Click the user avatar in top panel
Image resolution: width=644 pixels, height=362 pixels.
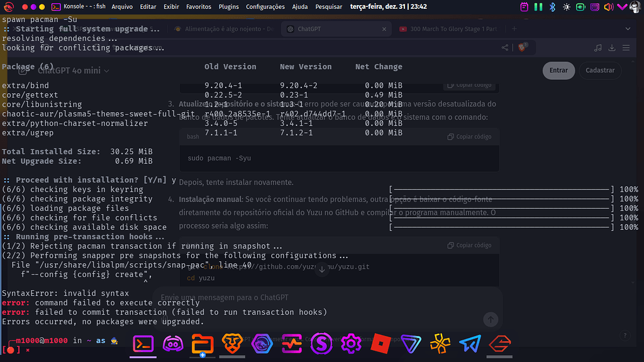point(635,6)
